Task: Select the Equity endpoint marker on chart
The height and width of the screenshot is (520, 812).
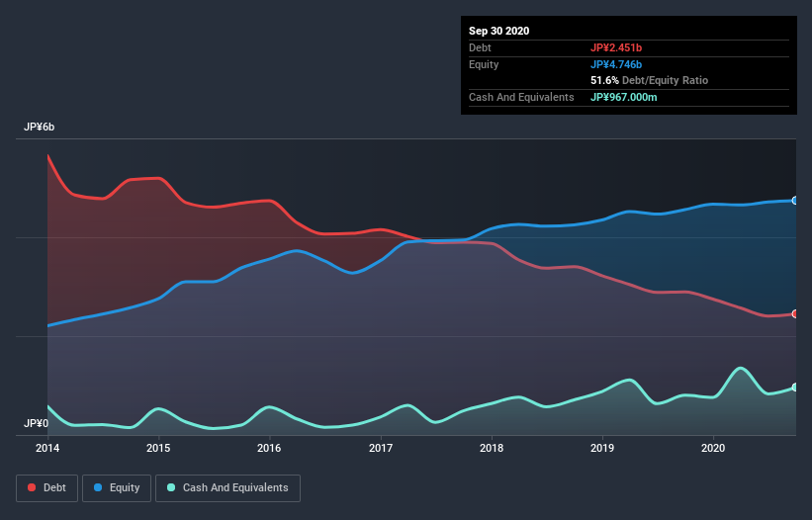Action: point(795,201)
